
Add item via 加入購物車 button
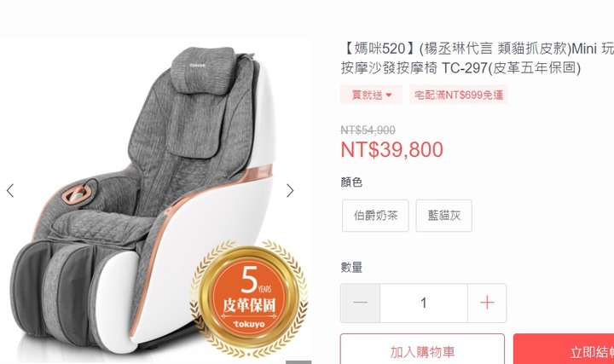(x=422, y=350)
